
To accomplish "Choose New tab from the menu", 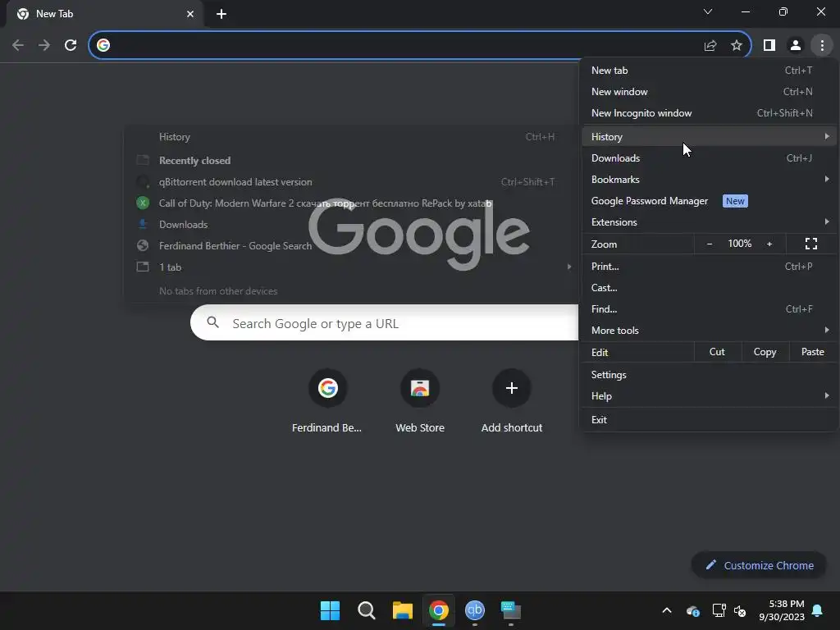I will (x=709, y=71).
